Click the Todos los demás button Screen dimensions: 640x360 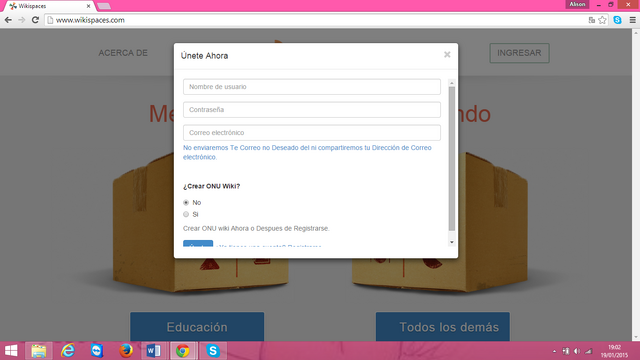[443, 327]
